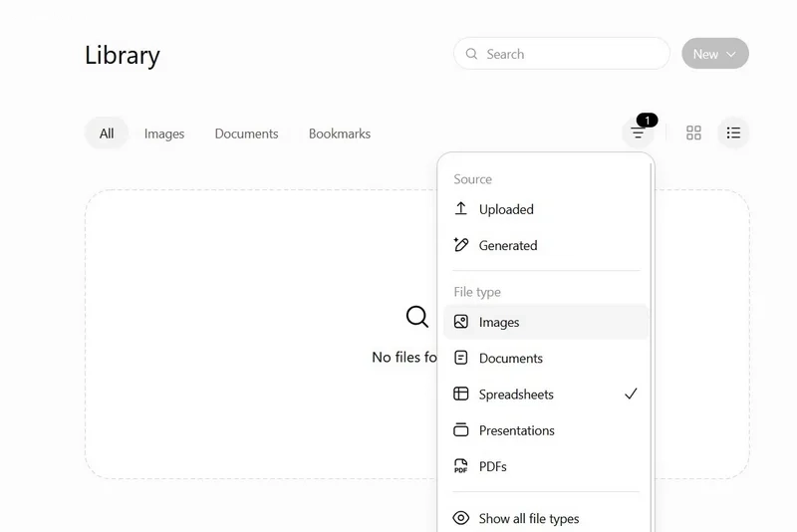This screenshot has width=797, height=532.
Task: Click the Uploaded arrow icon
Action: pos(460,209)
